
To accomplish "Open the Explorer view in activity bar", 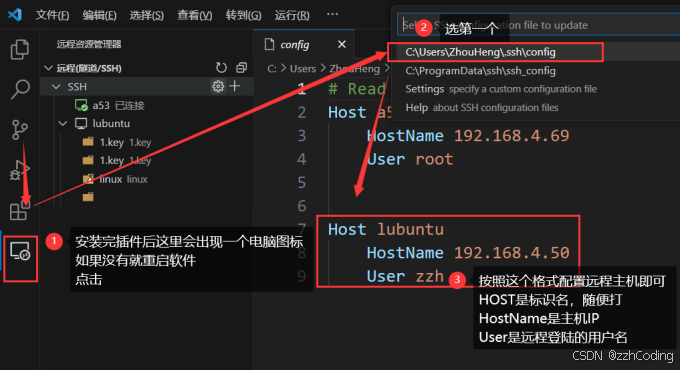I will pos(20,49).
